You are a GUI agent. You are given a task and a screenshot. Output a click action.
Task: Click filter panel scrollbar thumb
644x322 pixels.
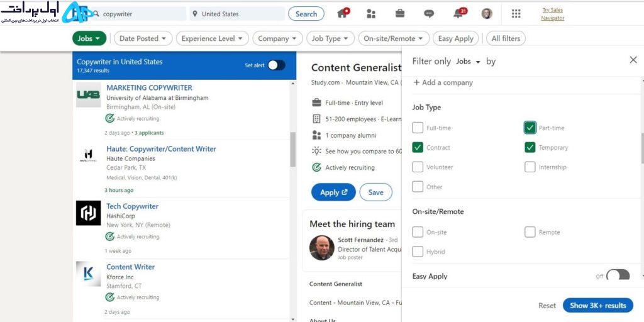tap(642, 148)
